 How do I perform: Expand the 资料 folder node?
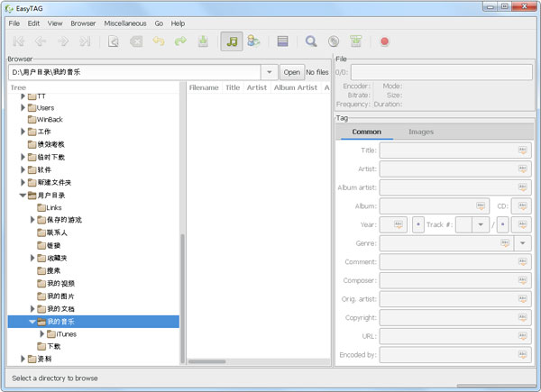23,359
